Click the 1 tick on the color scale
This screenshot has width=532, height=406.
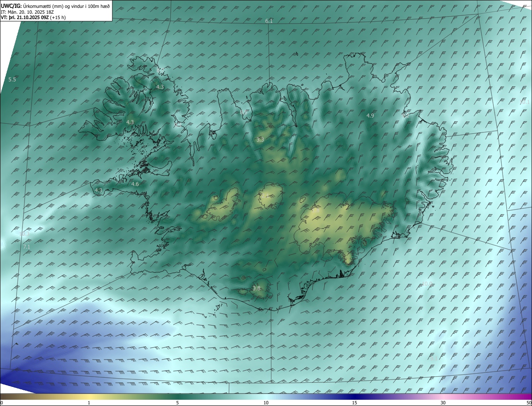click(89, 403)
